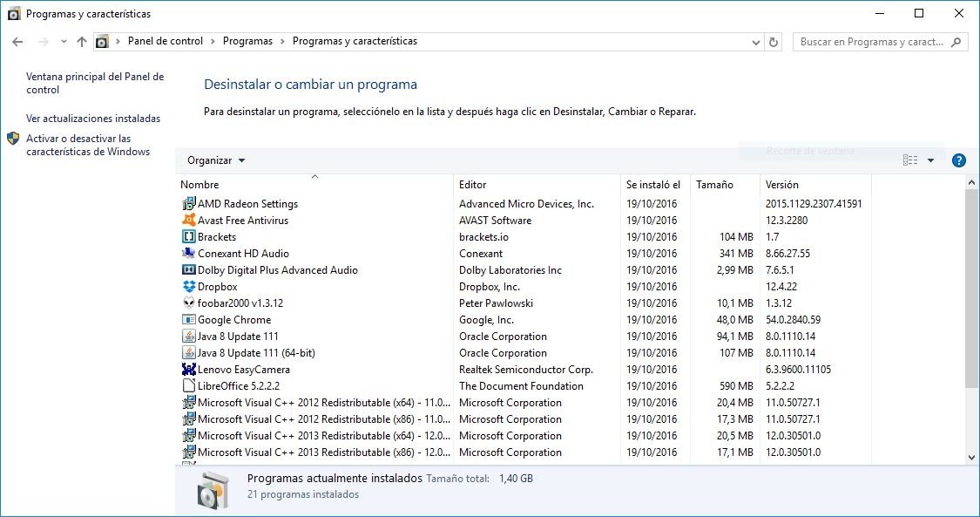Sort by Editor column header
The width and height of the screenshot is (980, 517).
click(537, 185)
